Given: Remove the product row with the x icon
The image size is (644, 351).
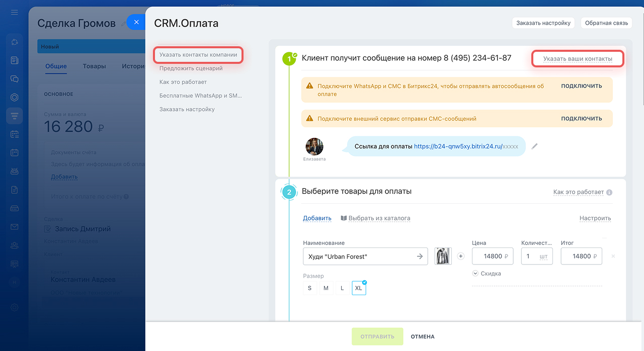Looking at the screenshot, I should (613, 256).
